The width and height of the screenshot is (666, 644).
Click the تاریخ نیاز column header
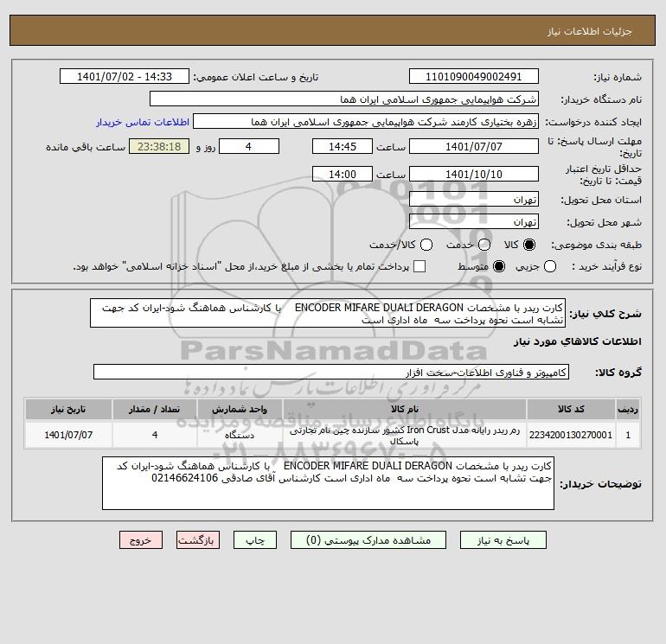[x=68, y=409]
